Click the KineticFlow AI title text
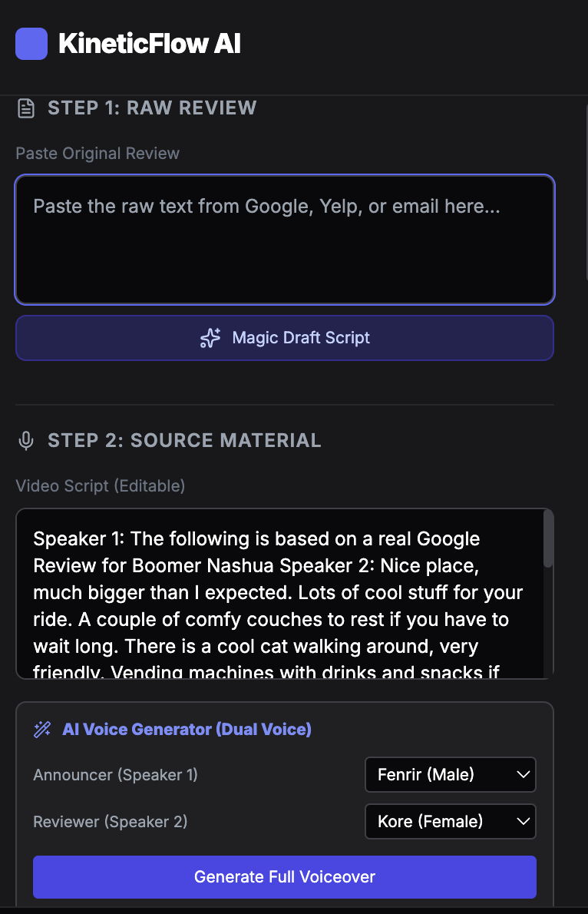The height and width of the screenshot is (914, 588). [147, 44]
